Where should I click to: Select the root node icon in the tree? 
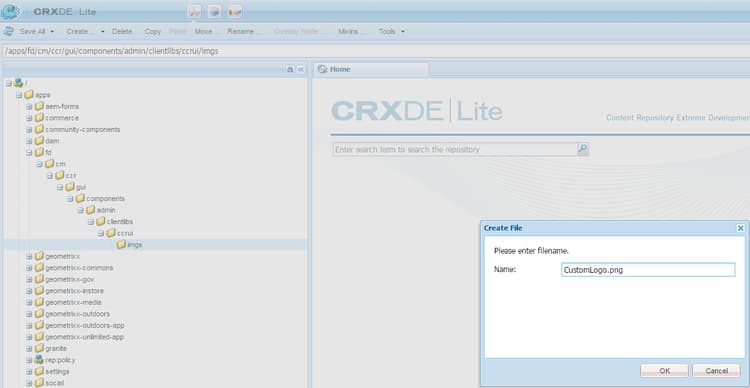[18, 83]
